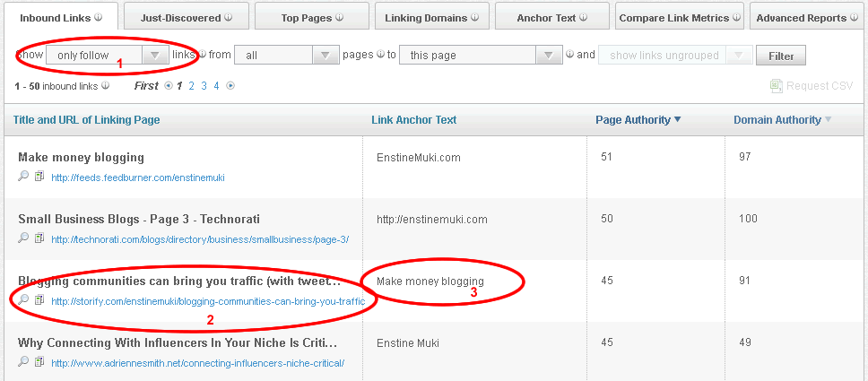Image resolution: width=868 pixels, height=381 pixels.
Task: Click the info icon on the Top Pages tab
Action: tap(339, 17)
